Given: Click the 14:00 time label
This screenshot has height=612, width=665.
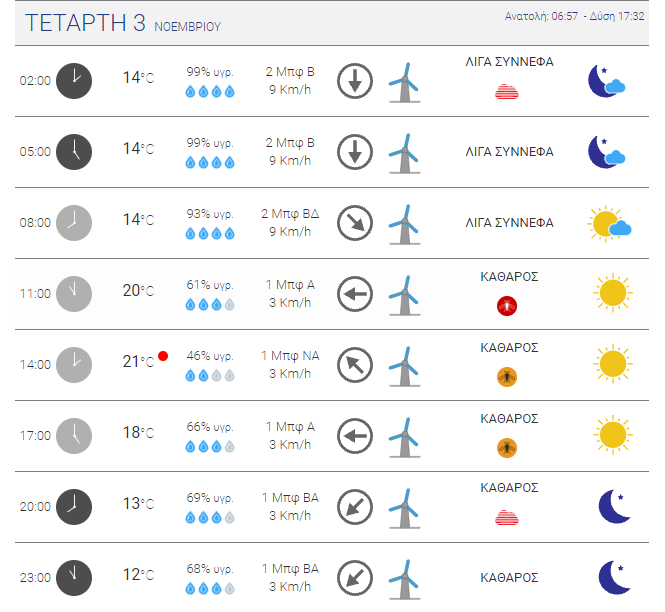Looking at the screenshot, I should click(35, 365).
